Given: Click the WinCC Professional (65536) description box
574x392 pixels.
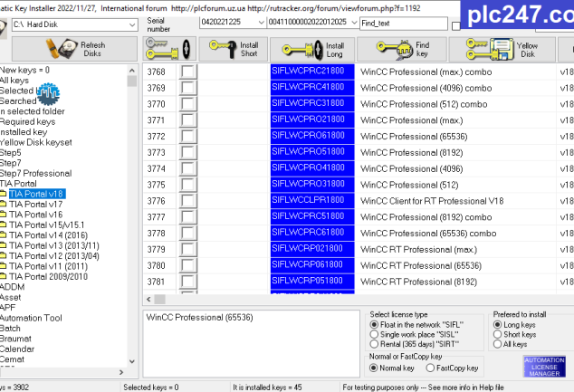Looking at the screenshot, I should pos(252,344).
